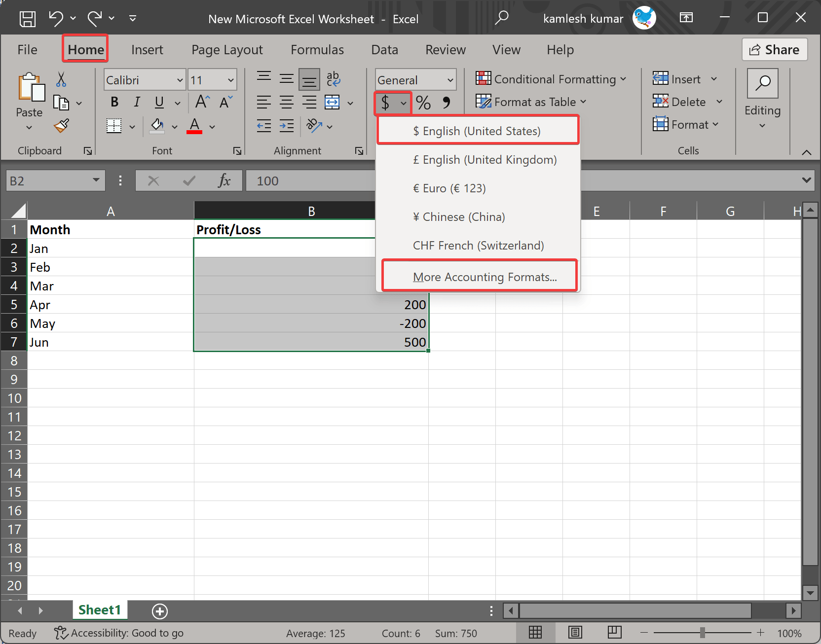Click the Comma Style icon

click(x=447, y=103)
